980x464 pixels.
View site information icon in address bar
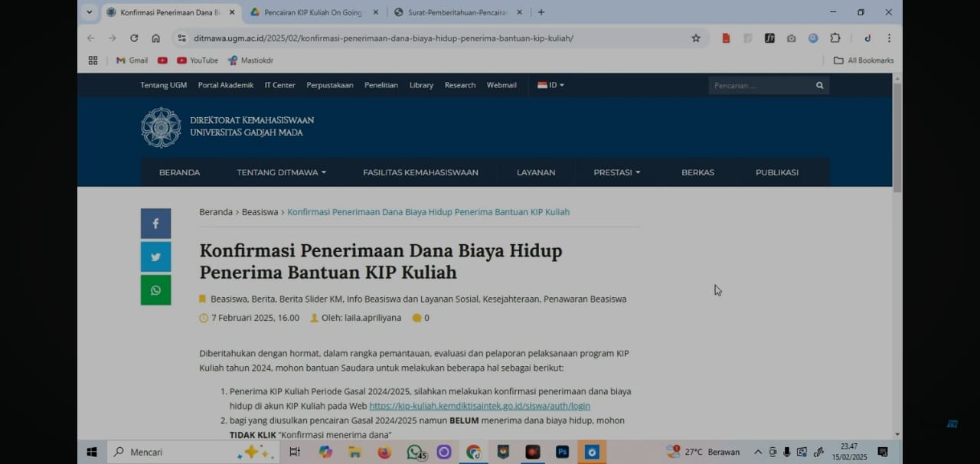coord(181,38)
